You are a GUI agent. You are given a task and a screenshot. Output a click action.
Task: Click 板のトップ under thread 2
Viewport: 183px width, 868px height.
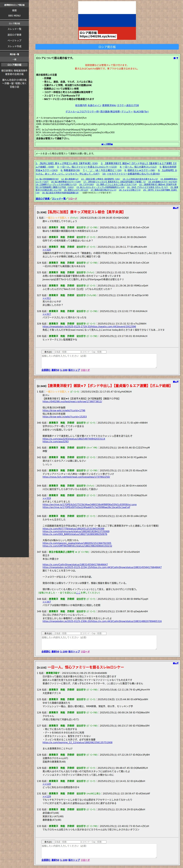click(x=74, y=652)
